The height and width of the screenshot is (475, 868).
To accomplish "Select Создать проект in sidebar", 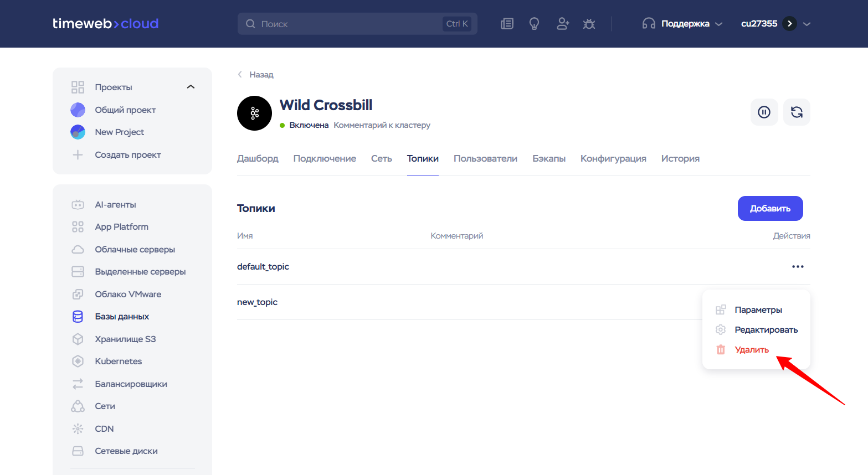I will pyautogui.click(x=127, y=155).
